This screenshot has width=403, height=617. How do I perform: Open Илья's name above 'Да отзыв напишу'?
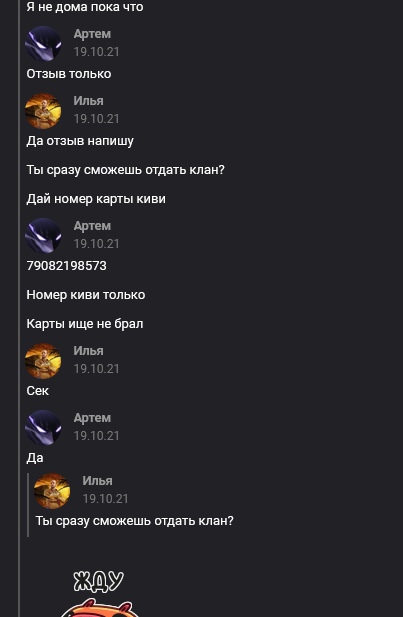point(89,101)
